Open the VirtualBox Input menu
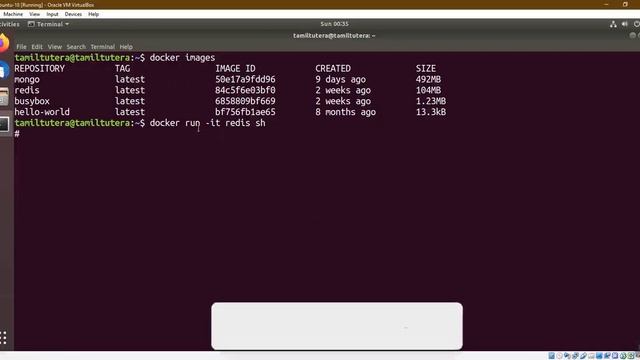This screenshot has height=360, width=640. pyautogui.click(x=52, y=14)
